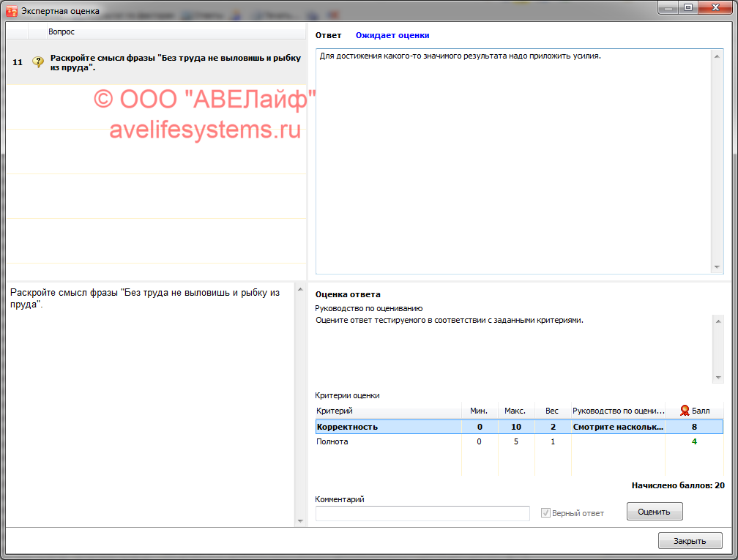The image size is (738, 560).
Task: Click the "Вопрос" column header
Action: pyautogui.click(x=61, y=31)
